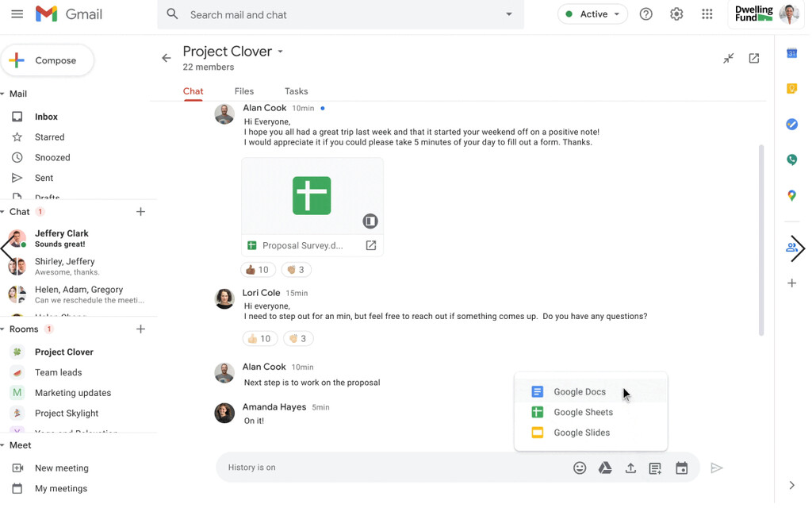Open the emoji picker icon
Image resolution: width=812 pixels, height=508 pixels.
(580, 468)
